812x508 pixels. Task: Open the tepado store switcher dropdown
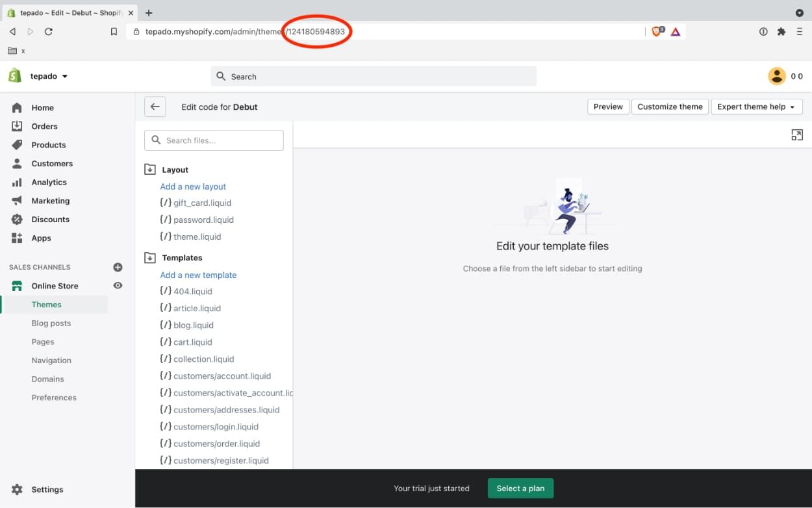pyautogui.click(x=45, y=76)
